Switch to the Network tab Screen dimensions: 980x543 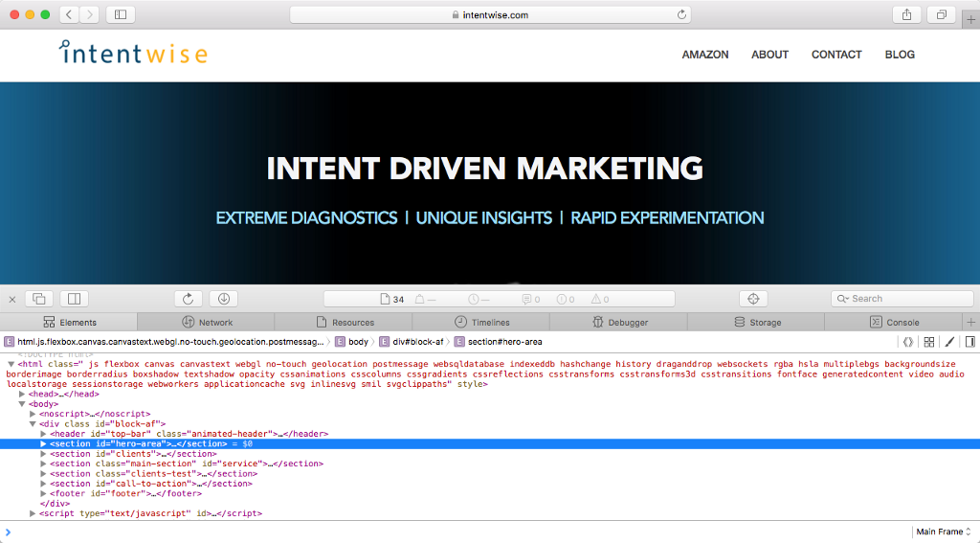(207, 322)
